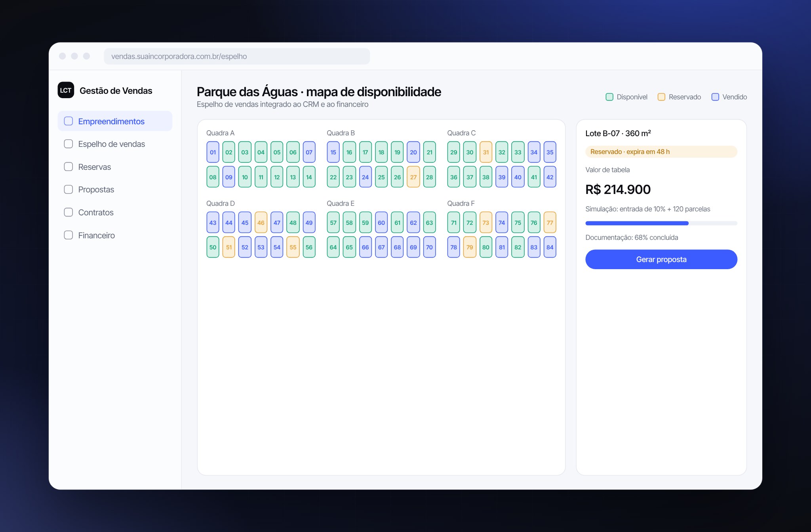Click the Espelho de vendas sidebar icon
811x532 pixels.
tap(69, 144)
